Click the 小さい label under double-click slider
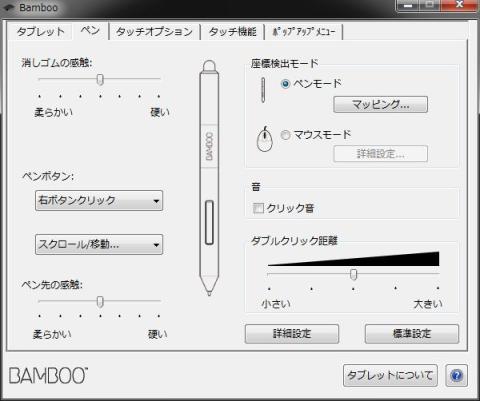Screen dimensions: 480x401 tap(276, 304)
